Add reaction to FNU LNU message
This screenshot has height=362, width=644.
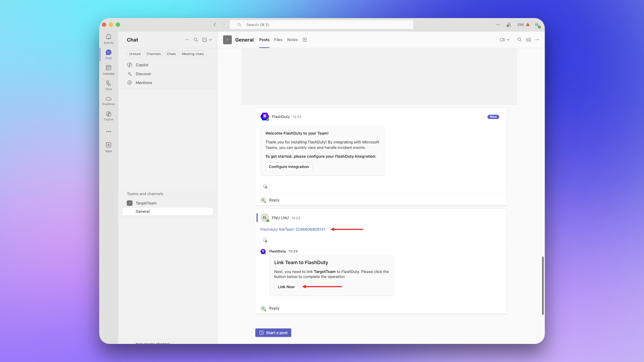click(x=265, y=240)
